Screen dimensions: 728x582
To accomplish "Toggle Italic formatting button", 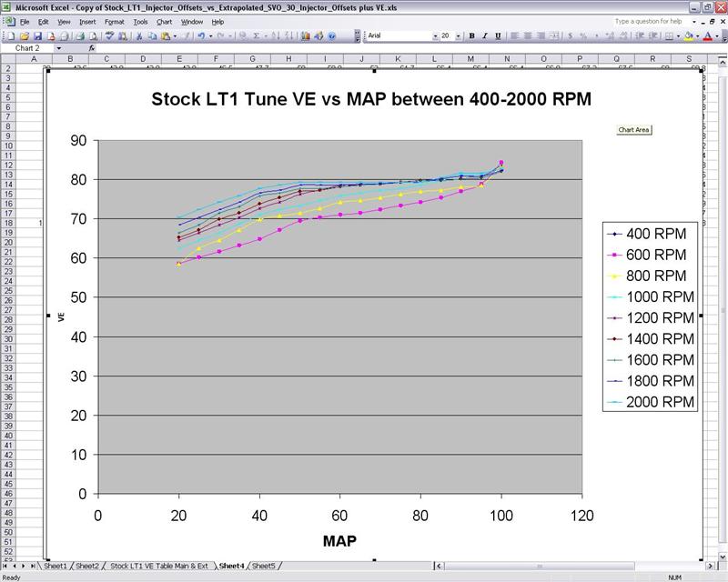I will [x=484, y=36].
